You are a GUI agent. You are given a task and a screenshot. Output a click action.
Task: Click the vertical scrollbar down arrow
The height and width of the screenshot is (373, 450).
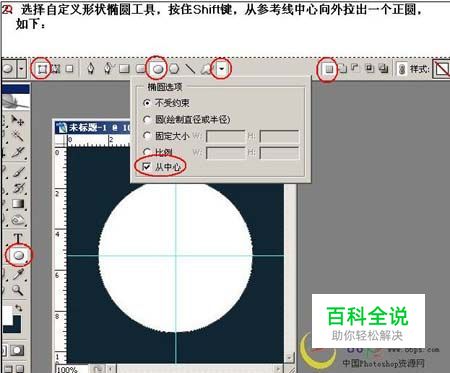[289, 357]
